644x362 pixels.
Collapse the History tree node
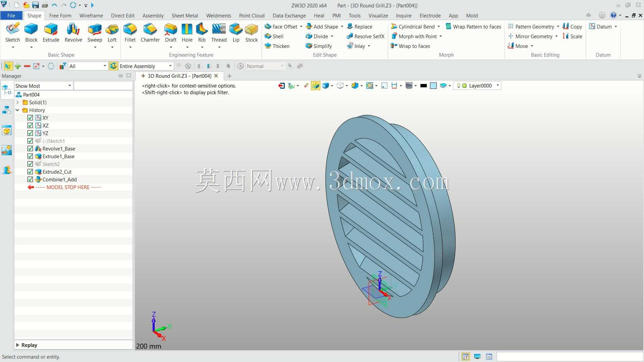pos(17,110)
